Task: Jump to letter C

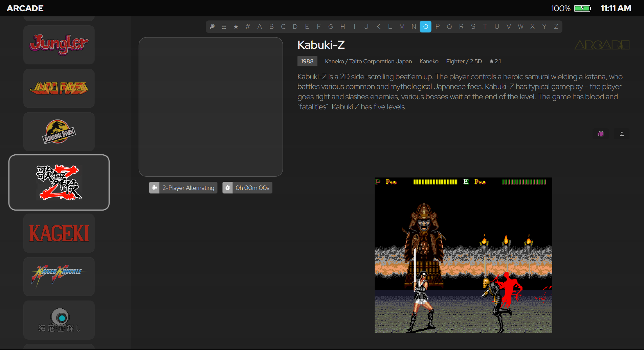Action: (x=283, y=27)
